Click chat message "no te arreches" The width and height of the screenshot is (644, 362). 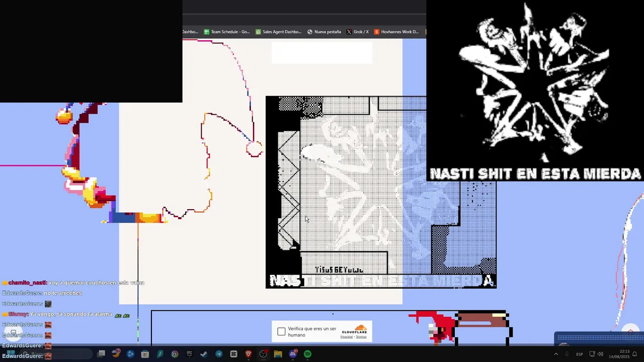click(x=63, y=293)
